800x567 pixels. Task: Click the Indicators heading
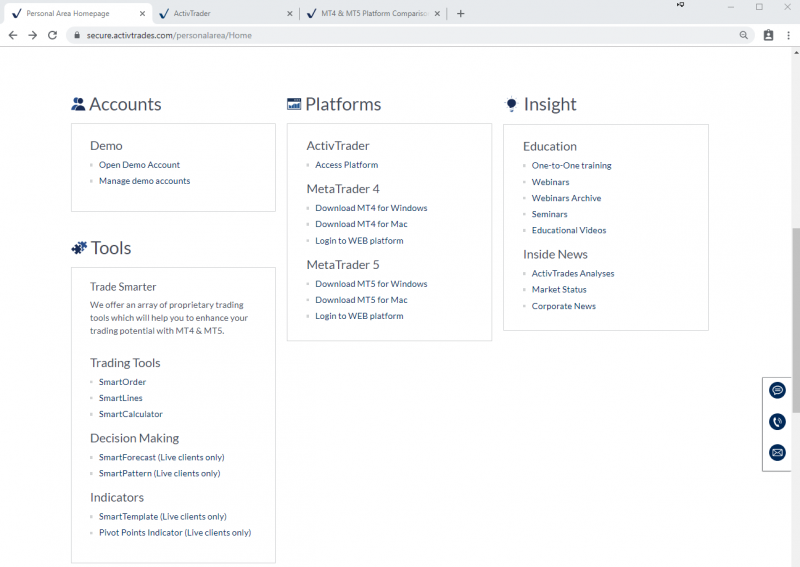click(x=117, y=497)
